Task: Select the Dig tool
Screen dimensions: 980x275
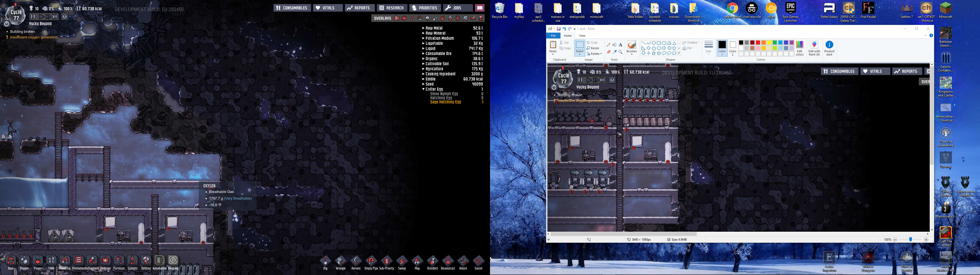Action: tap(325, 261)
